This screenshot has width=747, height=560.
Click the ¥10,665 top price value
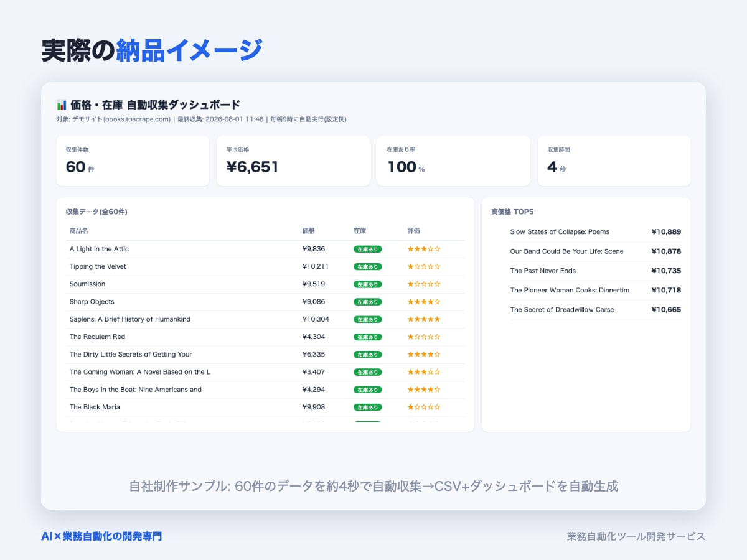[666, 310]
